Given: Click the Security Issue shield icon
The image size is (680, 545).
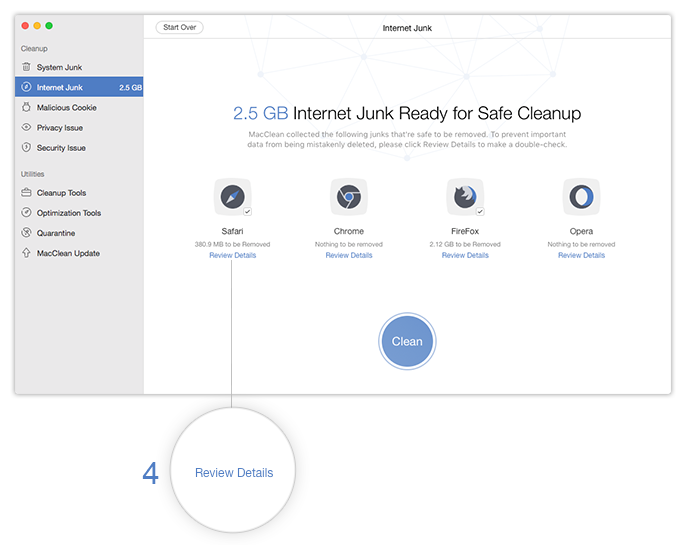Looking at the screenshot, I should point(27,148).
